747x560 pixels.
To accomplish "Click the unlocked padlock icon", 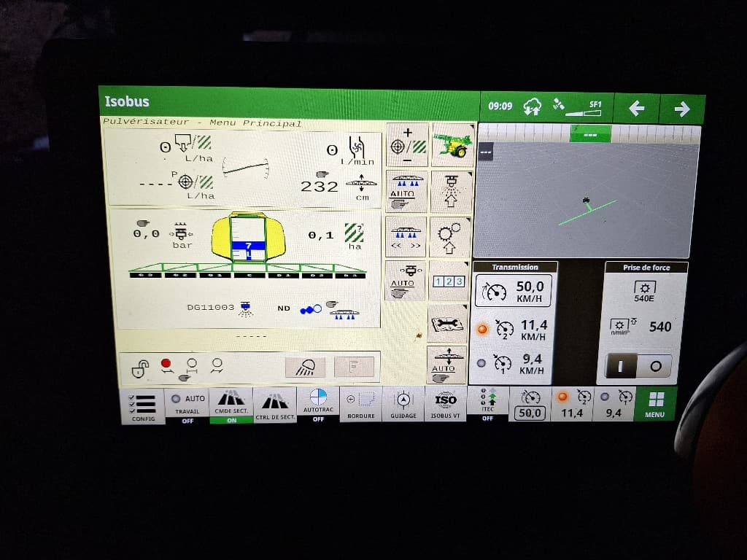I will point(140,368).
